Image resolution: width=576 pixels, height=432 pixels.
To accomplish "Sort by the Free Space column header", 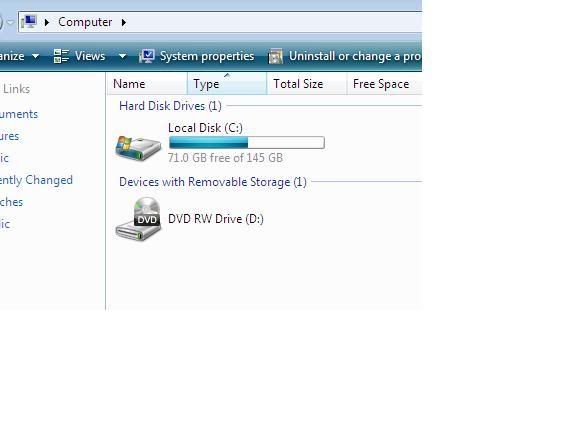I will [x=384, y=84].
